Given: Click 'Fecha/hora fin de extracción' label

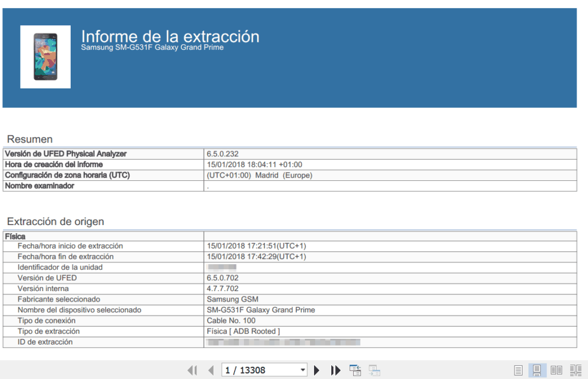Looking at the screenshot, I should pos(65,257).
